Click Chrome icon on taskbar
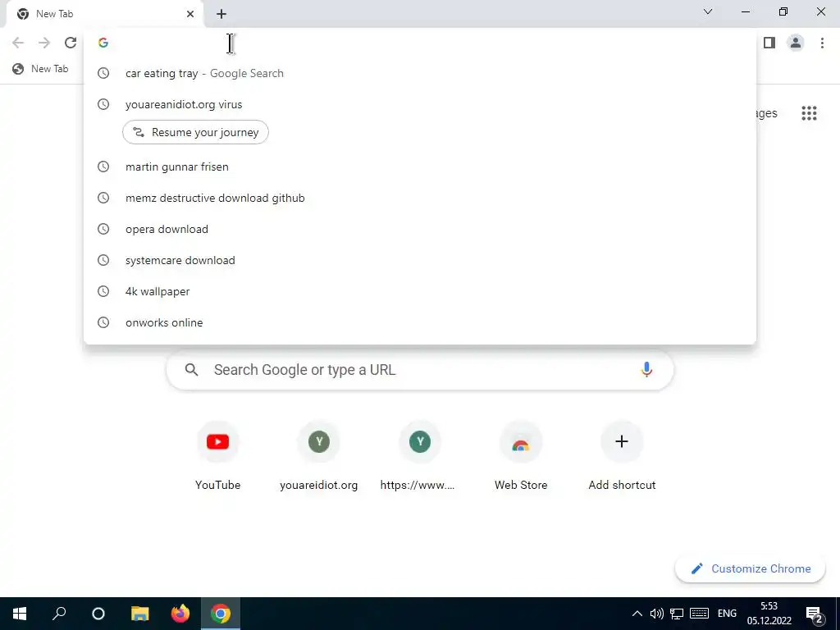The width and height of the screenshot is (840, 630). click(220, 614)
